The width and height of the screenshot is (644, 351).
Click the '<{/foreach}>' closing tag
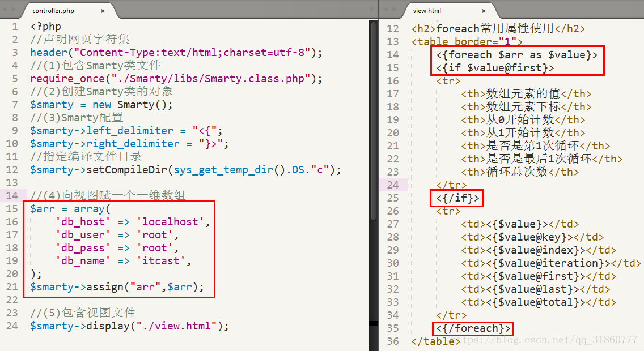click(473, 328)
